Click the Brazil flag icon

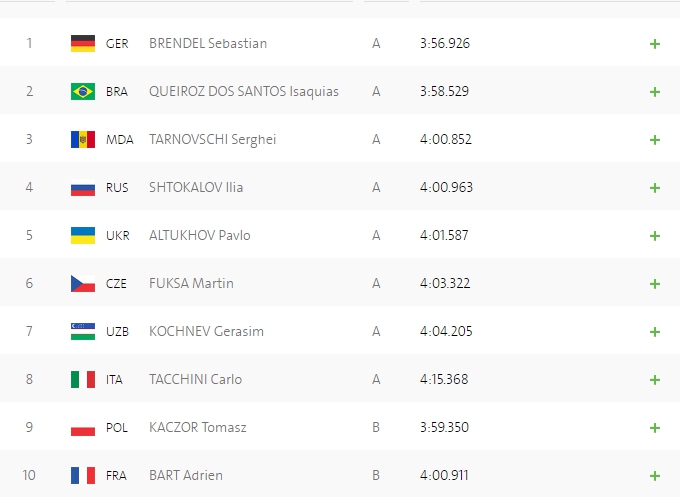82,91
